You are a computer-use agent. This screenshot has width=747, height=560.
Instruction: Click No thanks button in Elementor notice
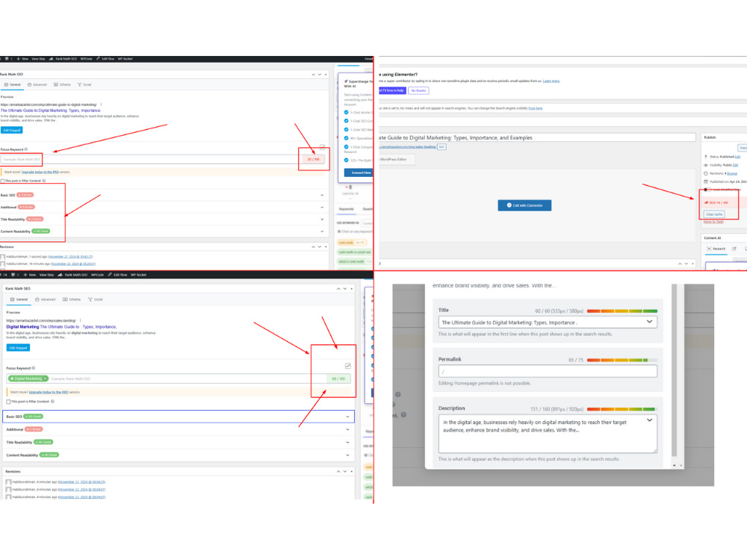[419, 90]
